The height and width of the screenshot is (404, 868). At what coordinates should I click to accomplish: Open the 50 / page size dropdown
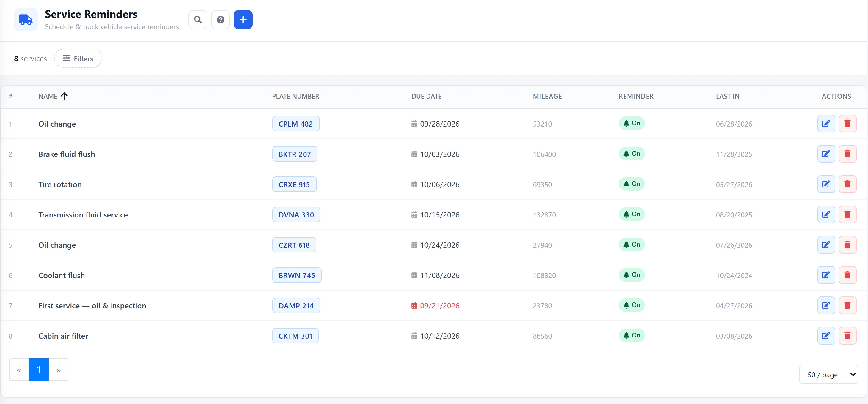[828, 374]
